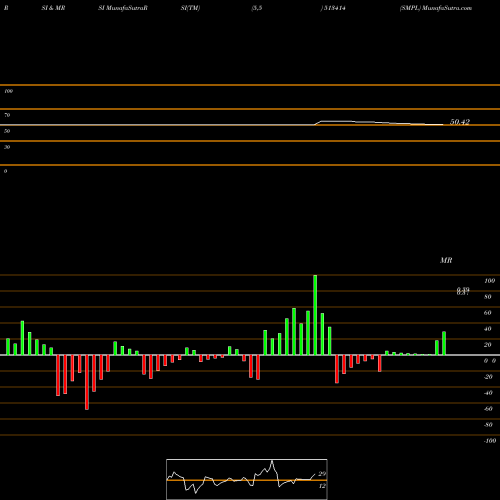Viewport: 500px width, 500px height.
Task: Click the 70 label on the RSI scale
Action: [x=7, y=115]
